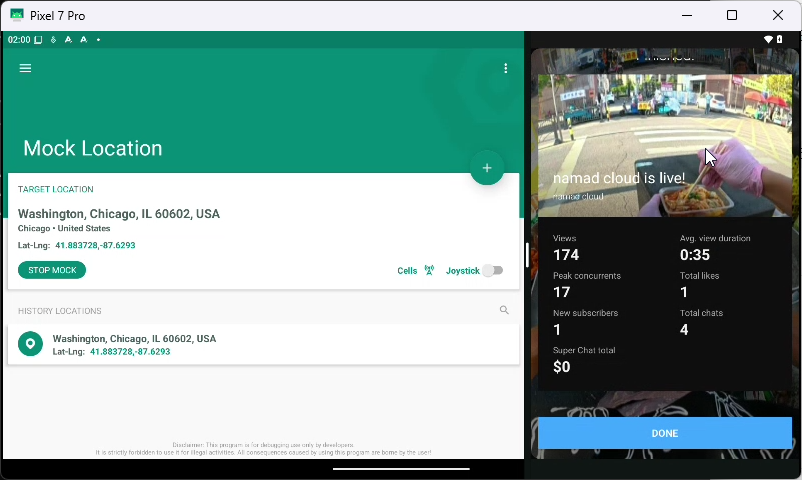Click the Pixel 7 Pro emulator icon
The width and height of the screenshot is (802, 480).
point(16,15)
